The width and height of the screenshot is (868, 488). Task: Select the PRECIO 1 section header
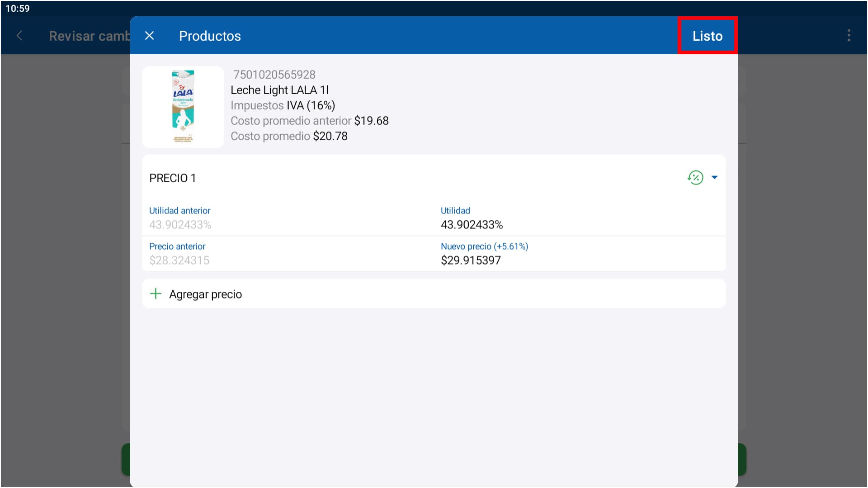tap(173, 178)
